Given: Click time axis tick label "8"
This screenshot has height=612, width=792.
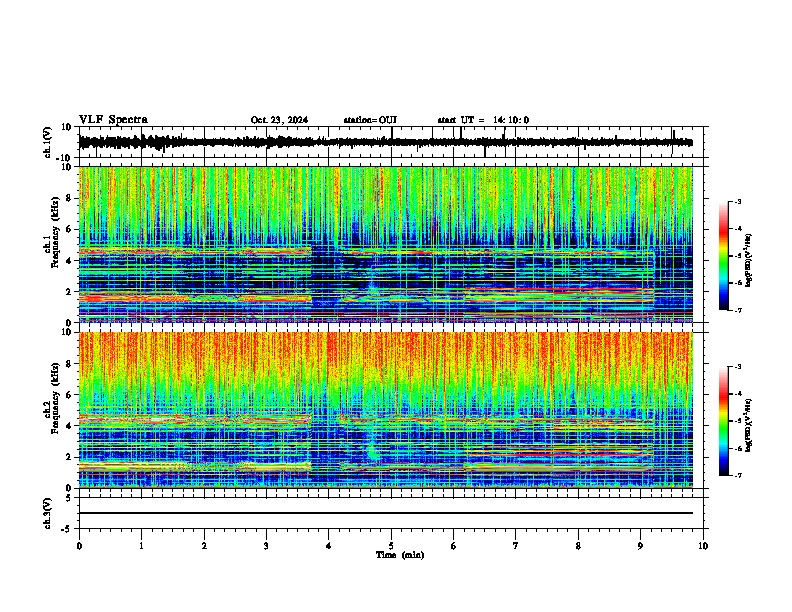Looking at the screenshot, I should (x=578, y=546).
